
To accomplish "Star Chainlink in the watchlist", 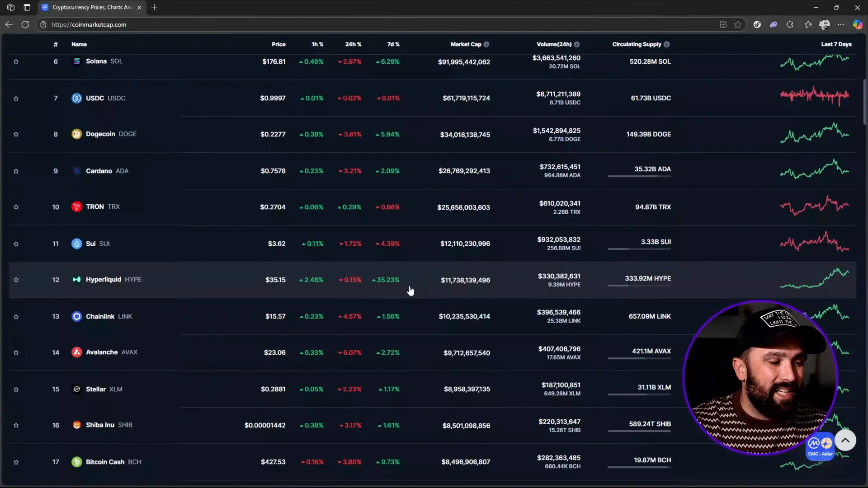I will click(16, 317).
